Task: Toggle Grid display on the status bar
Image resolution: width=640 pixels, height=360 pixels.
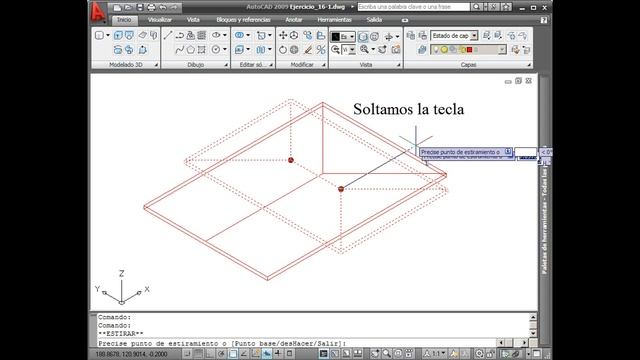Action: (198, 353)
